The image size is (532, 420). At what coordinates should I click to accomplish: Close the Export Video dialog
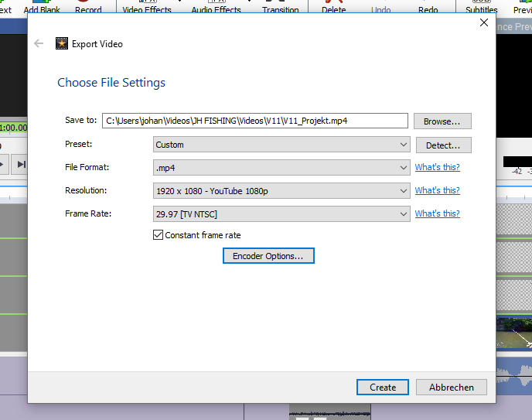pos(484,23)
